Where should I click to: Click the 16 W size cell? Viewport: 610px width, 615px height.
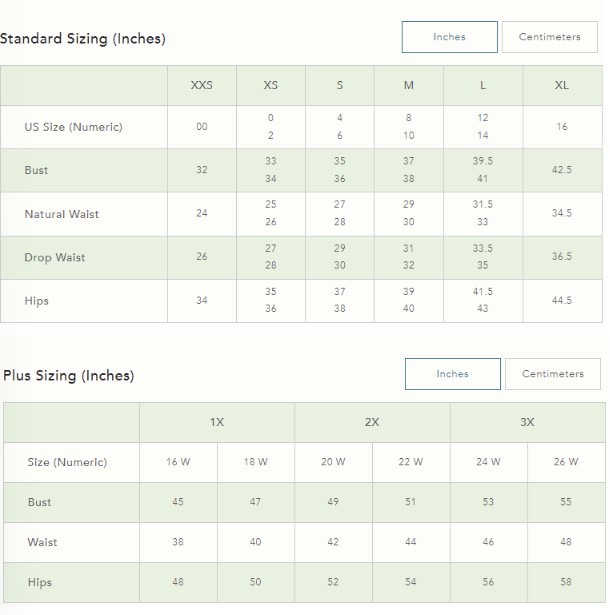pyautogui.click(x=178, y=462)
